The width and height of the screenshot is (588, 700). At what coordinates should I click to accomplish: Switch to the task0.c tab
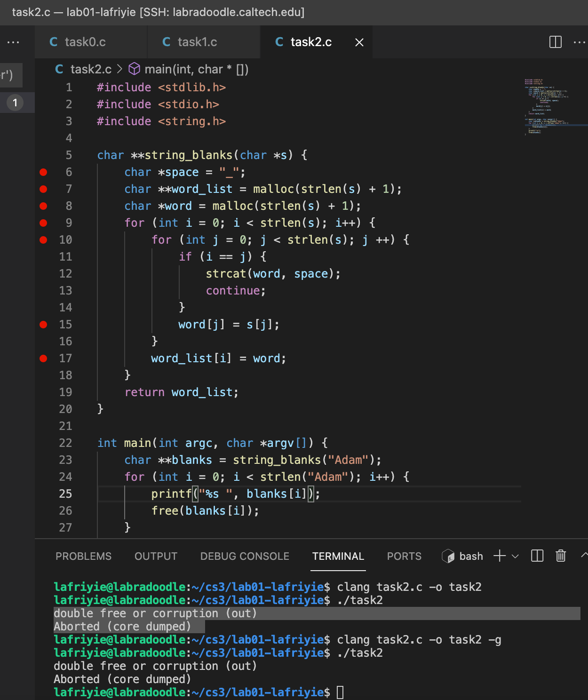85,42
